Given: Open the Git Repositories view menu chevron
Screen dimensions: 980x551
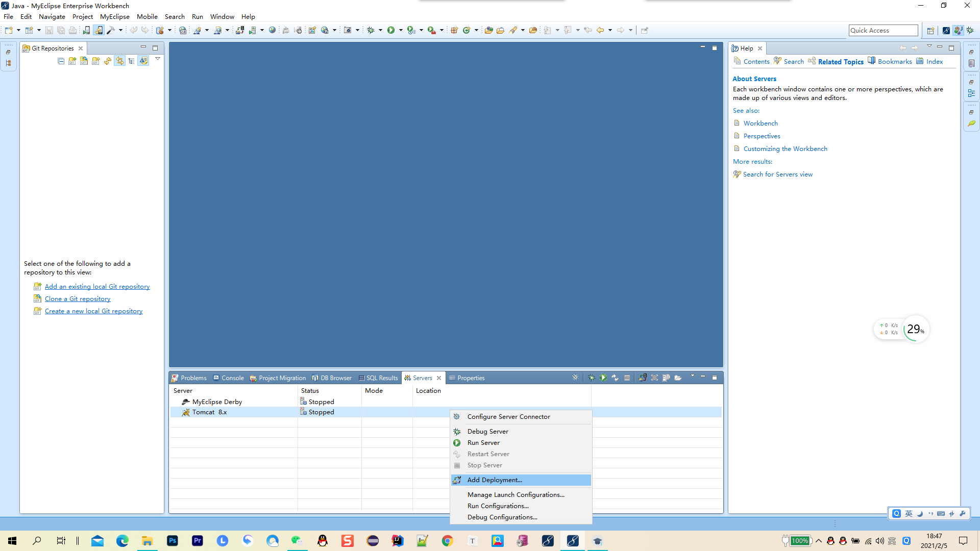Looking at the screenshot, I should (x=157, y=59).
